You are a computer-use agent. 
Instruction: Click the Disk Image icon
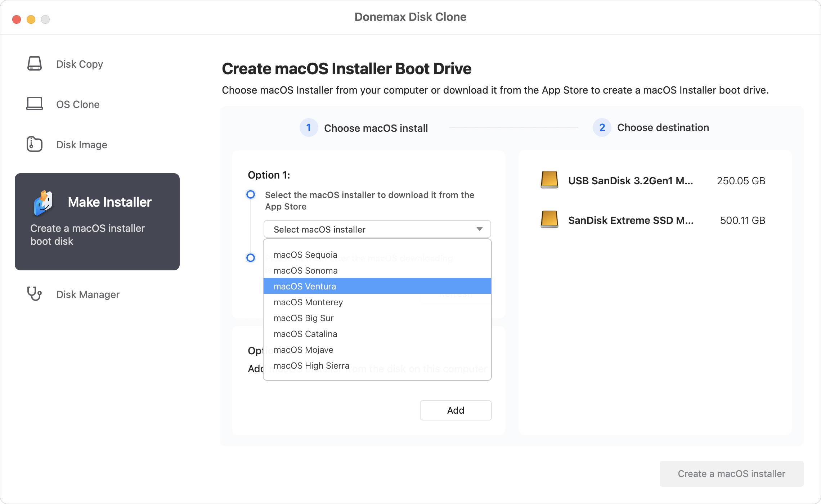[34, 144]
